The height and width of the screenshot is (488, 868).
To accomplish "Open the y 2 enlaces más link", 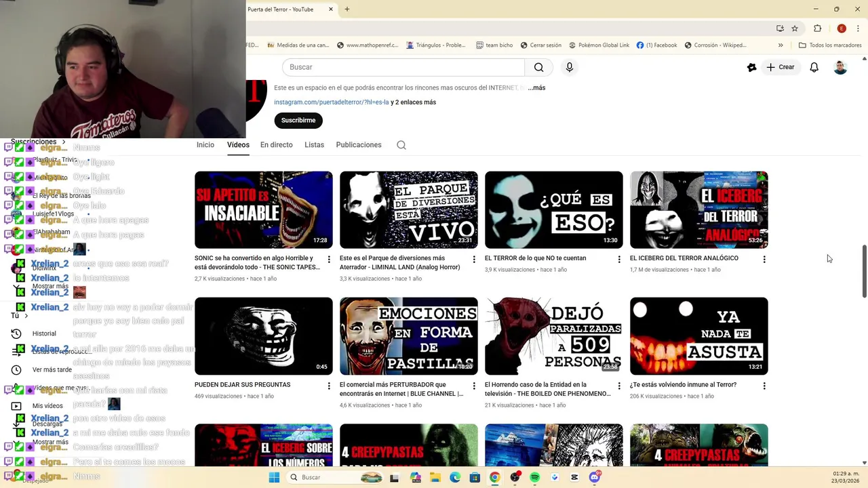I will tap(413, 102).
